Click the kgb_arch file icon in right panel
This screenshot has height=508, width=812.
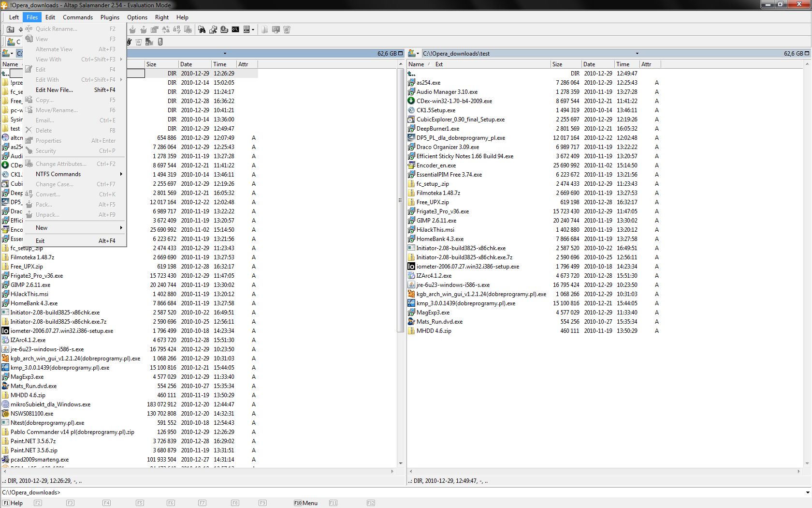(x=411, y=294)
